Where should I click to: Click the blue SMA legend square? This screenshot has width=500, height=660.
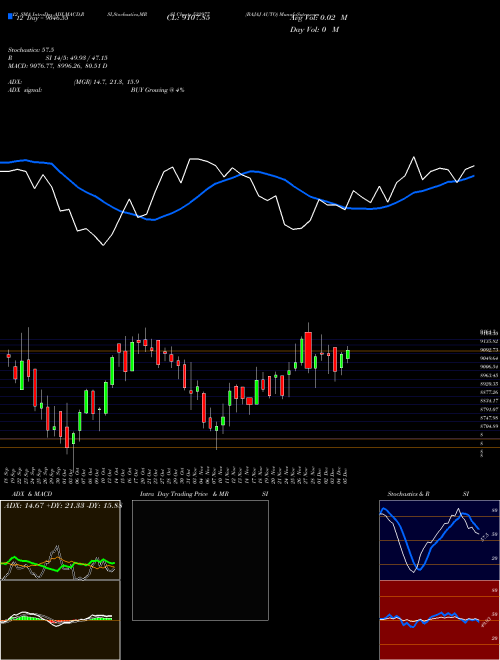coord(11,16)
